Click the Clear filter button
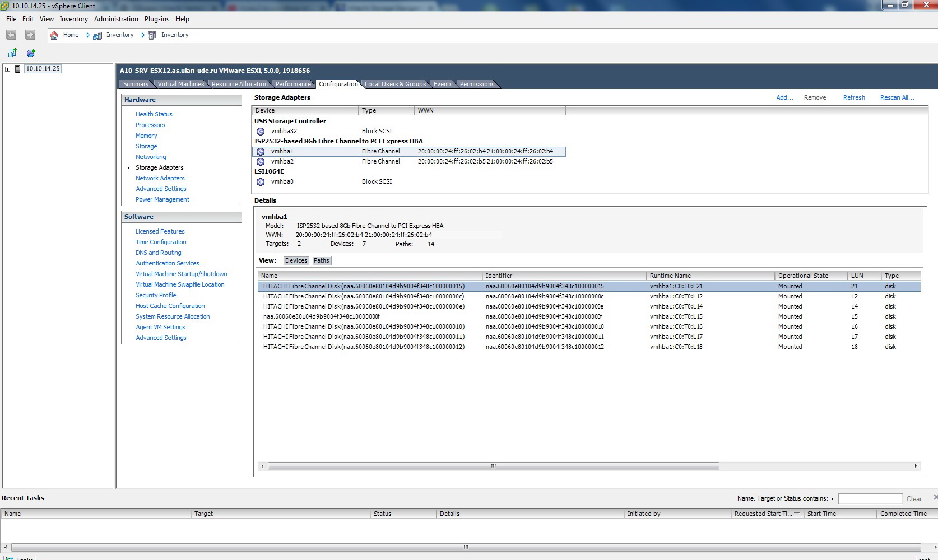938x560 pixels. pyautogui.click(x=914, y=499)
